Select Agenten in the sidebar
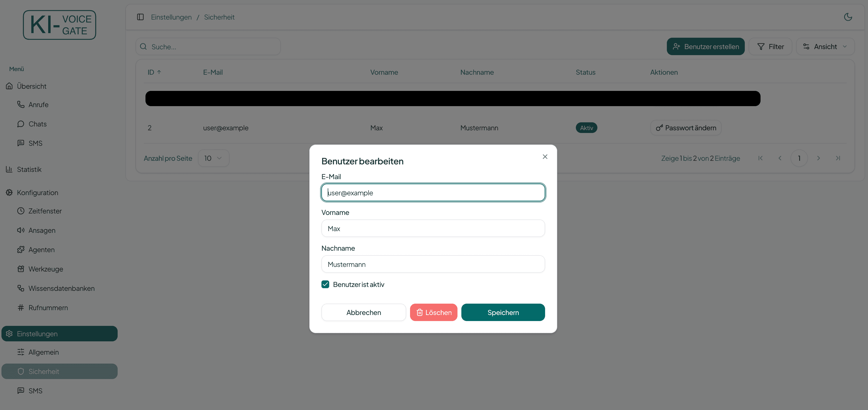The height and width of the screenshot is (410, 868). pyautogui.click(x=41, y=250)
